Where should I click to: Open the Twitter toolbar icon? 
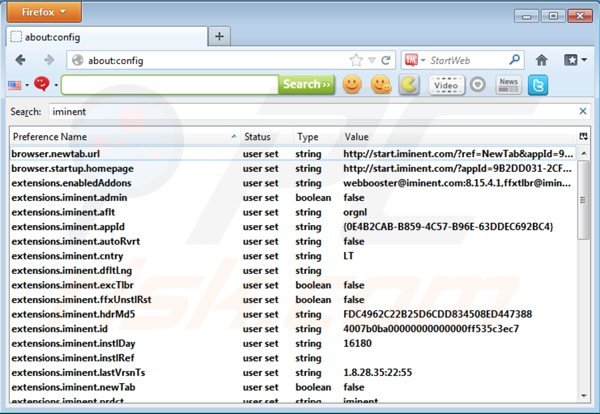coord(538,85)
